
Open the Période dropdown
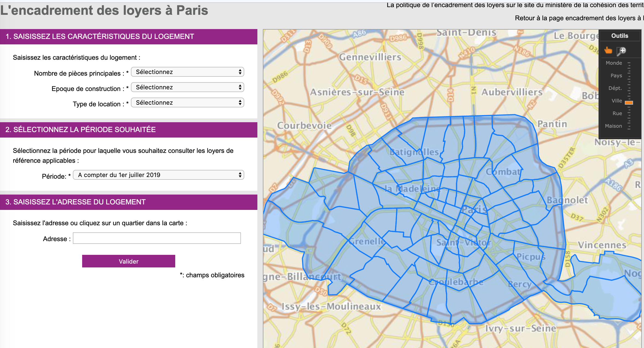[x=159, y=175]
